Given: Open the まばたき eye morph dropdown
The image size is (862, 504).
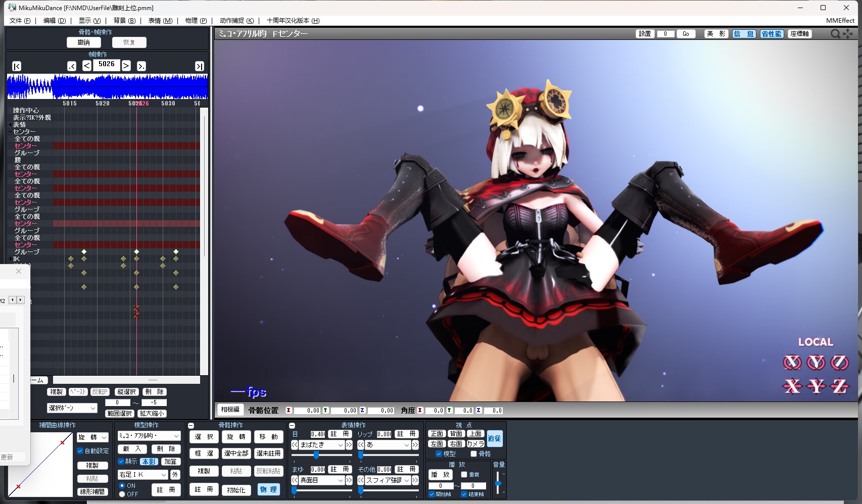Looking at the screenshot, I should [321, 445].
